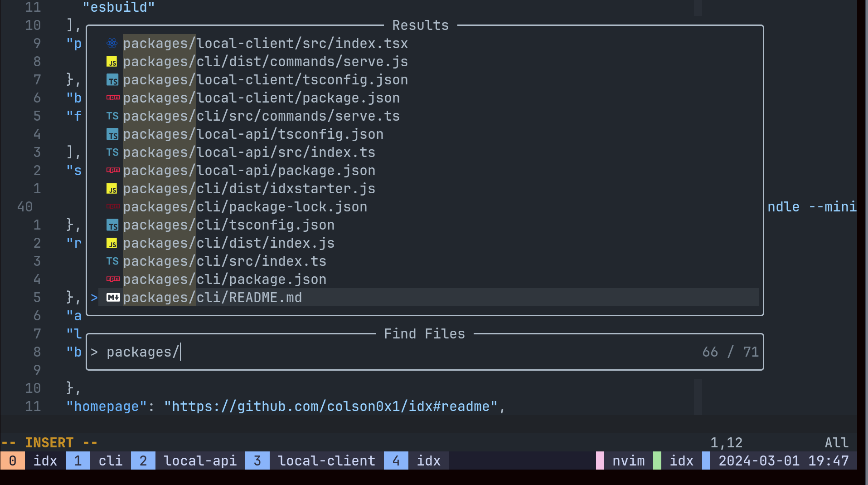Switch to tmux window 3 local-client
868x485 pixels.
click(x=315, y=461)
